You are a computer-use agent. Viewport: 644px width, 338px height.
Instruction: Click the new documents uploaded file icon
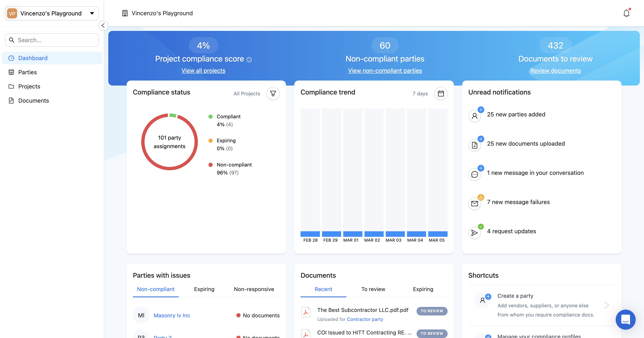[x=474, y=145]
